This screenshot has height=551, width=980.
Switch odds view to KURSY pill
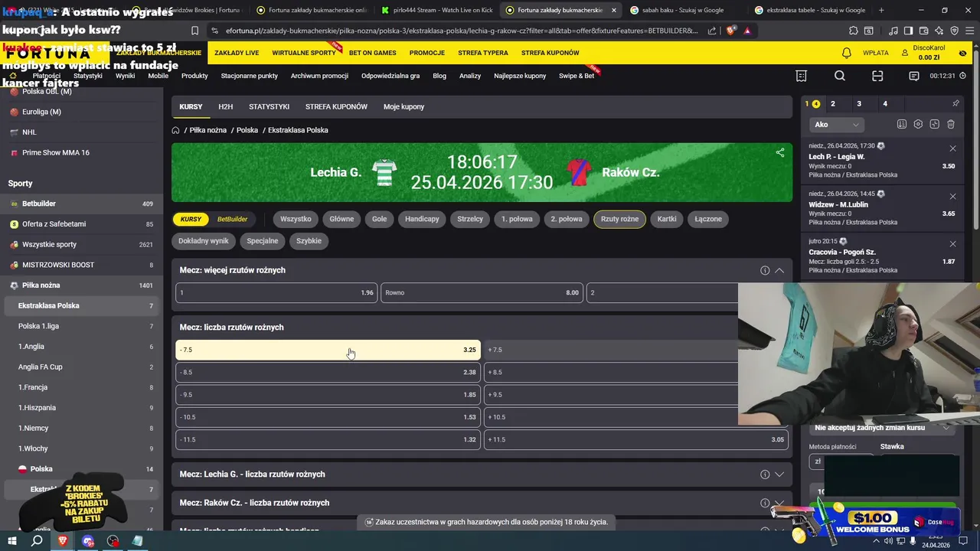191,219
